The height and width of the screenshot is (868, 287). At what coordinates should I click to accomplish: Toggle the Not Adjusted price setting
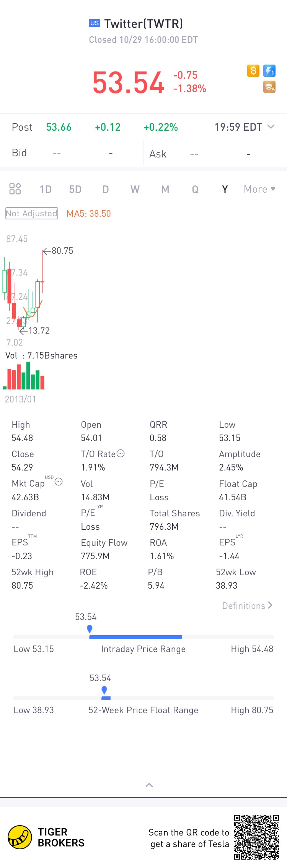[31, 213]
